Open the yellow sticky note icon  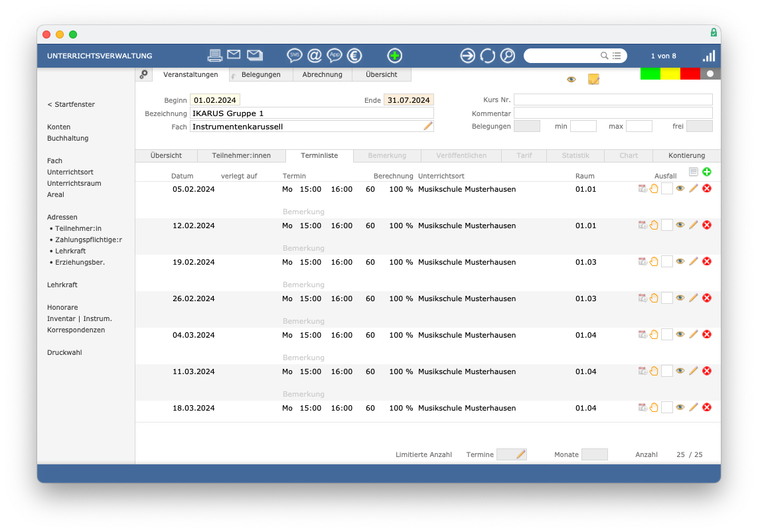(593, 79)
